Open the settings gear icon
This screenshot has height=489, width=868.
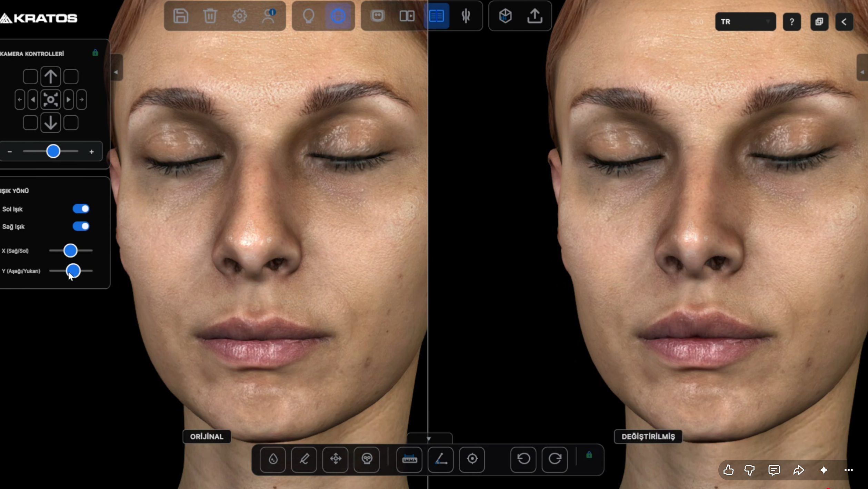coord(239,16)
